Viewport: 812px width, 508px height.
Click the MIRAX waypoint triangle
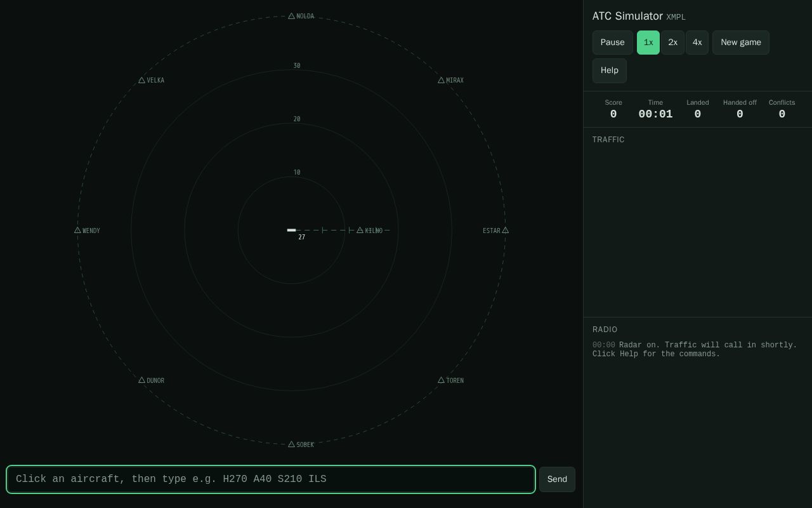point(441,80)
